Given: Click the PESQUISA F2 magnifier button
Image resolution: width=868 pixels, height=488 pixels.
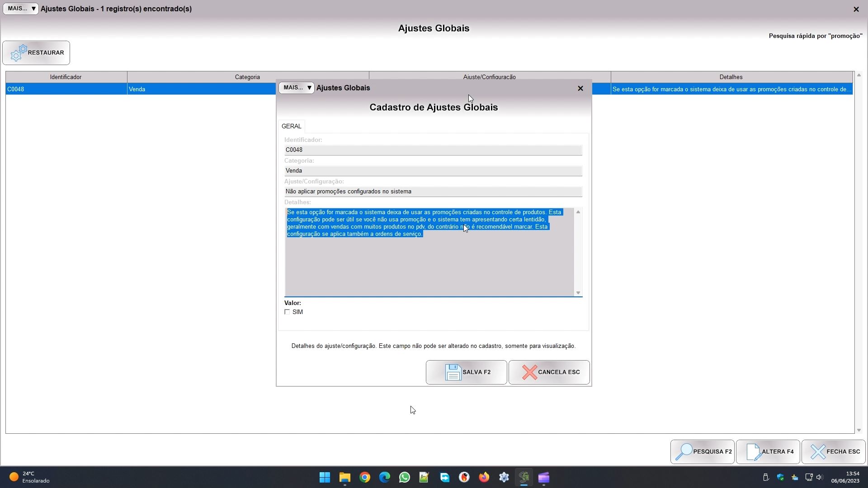Looking at the screenshot, I should [x=702, y=451].
